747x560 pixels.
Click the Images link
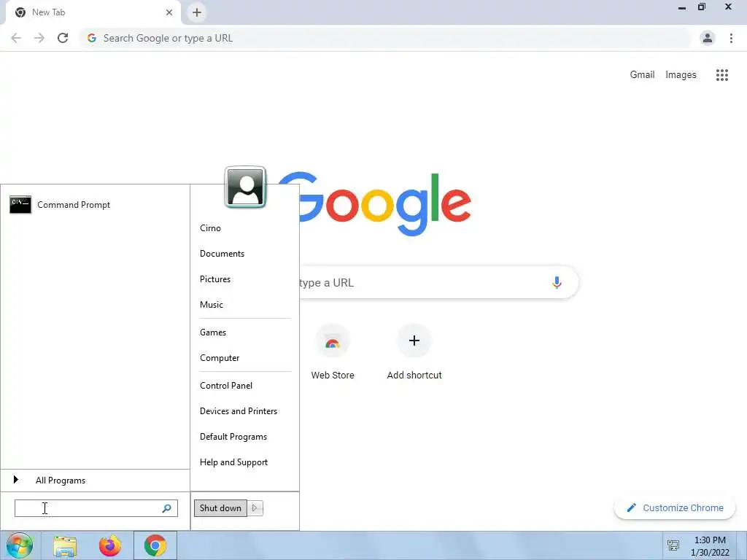681,75
